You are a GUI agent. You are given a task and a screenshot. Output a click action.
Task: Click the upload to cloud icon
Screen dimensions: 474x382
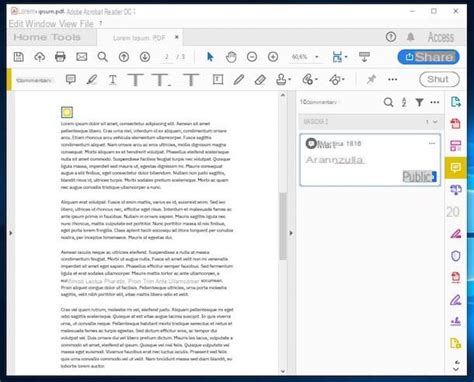40,57
